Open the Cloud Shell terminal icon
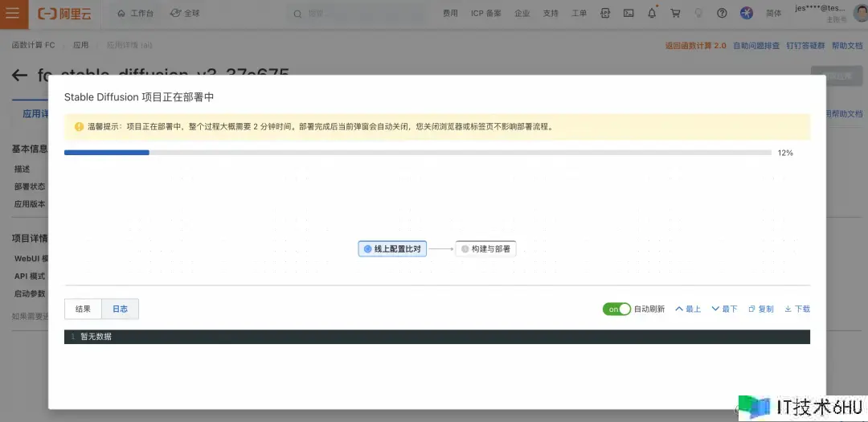 628,14
